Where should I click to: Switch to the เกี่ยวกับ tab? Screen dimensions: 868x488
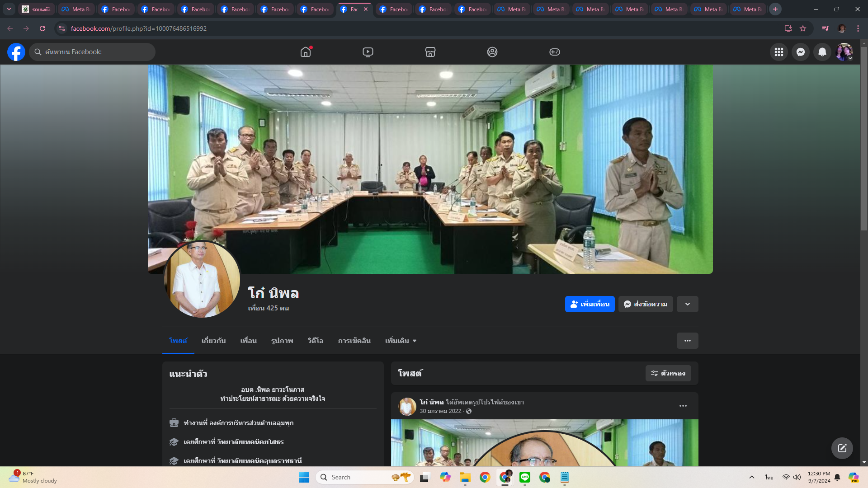coord(213,341)
